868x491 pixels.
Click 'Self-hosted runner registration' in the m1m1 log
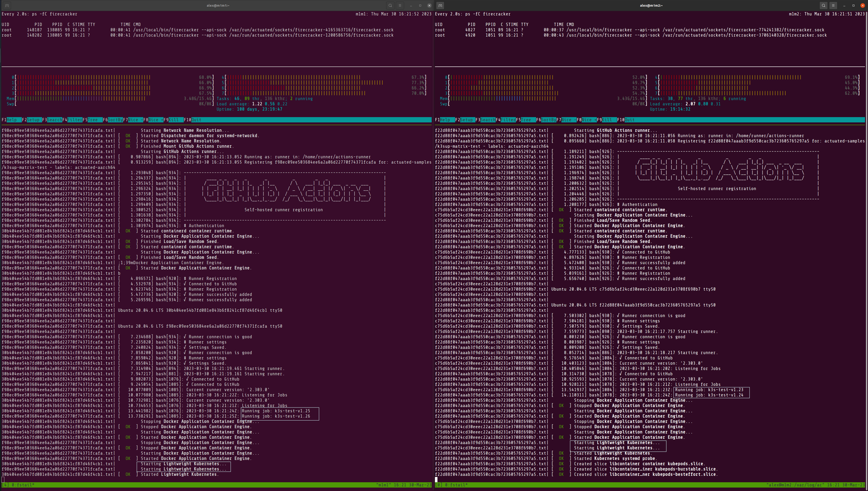click(x=284, y=210)
